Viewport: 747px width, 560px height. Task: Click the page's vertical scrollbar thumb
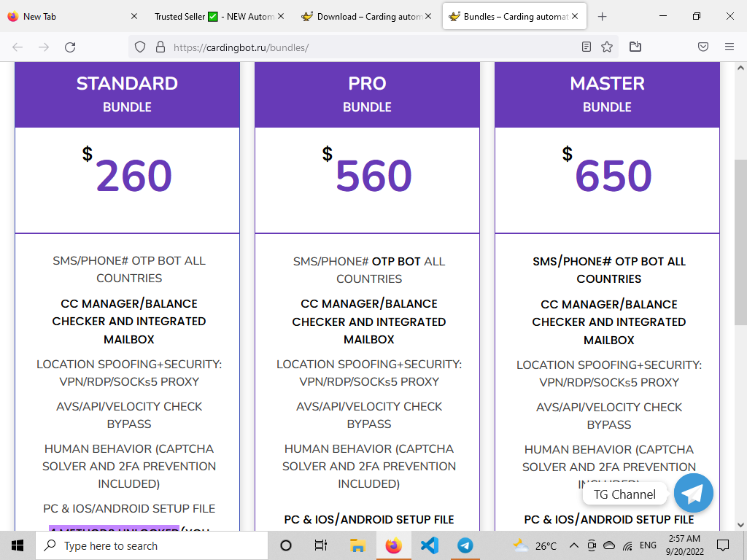pyautogui.click(x=740, y=241)
